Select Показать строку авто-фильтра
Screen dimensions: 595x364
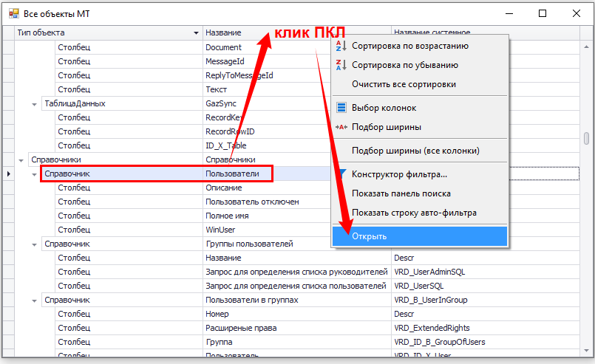pyautogui.click(x=414, y=213)
